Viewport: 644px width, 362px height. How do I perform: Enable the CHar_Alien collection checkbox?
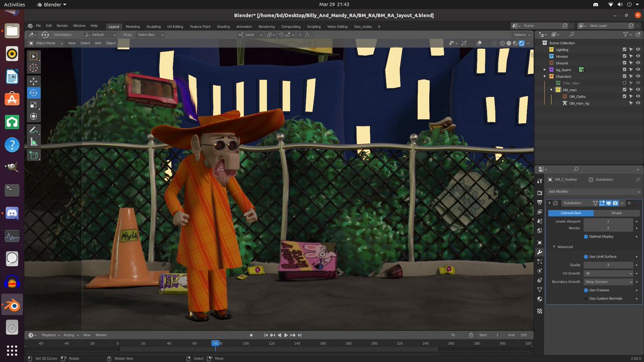click(624, 83)
